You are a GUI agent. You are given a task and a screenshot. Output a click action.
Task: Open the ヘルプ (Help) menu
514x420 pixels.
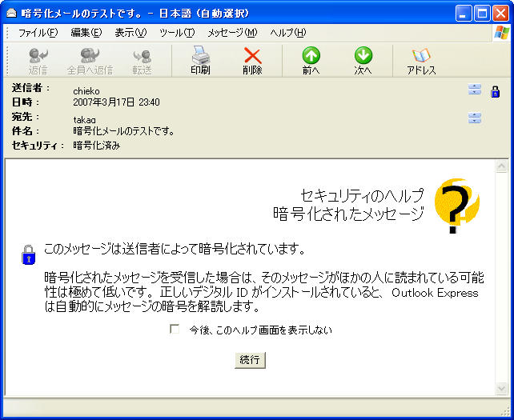pos(287,33)
